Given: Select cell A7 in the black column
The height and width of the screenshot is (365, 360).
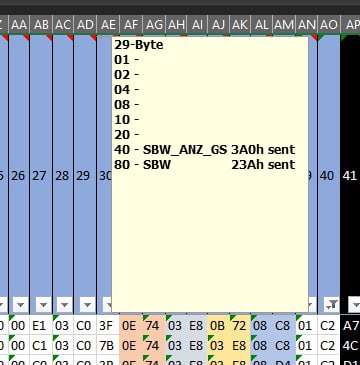Looking at the screenshot, I should coord(350,326).
